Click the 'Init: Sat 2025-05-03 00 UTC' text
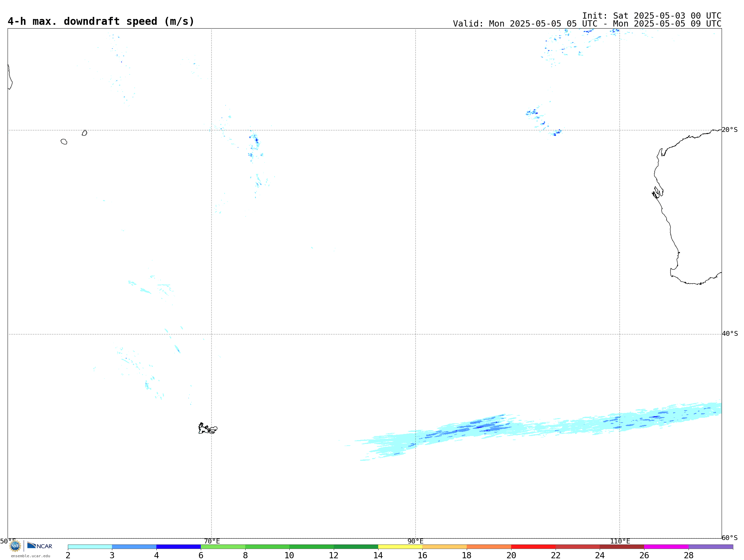Image resolution: width=744 pixels, height=560 pixels. [652, 16]
